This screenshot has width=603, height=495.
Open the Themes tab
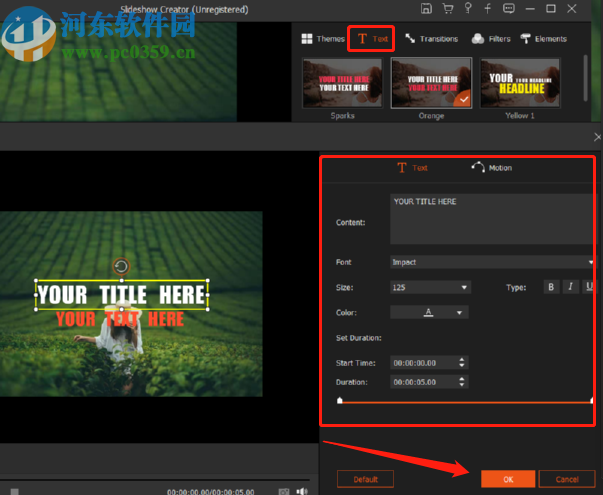point(323,39)
